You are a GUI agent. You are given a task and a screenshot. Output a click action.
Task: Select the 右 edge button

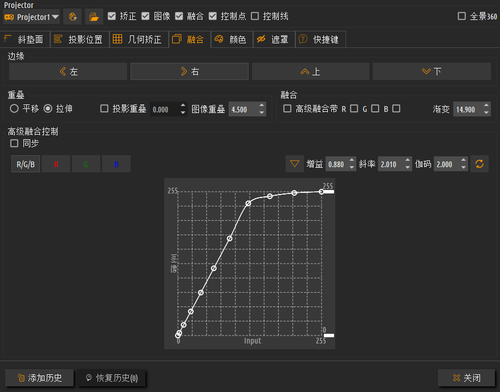(x=189, y=71)
